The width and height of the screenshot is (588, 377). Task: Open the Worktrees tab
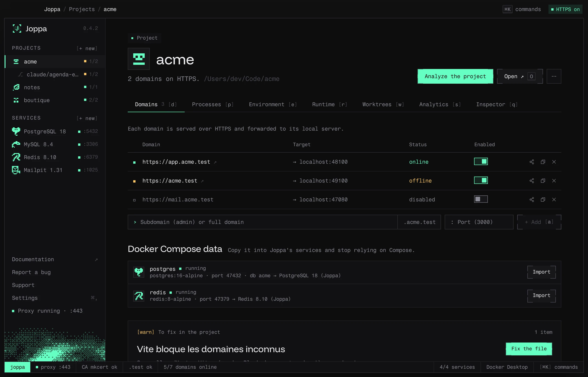(383, 105)
